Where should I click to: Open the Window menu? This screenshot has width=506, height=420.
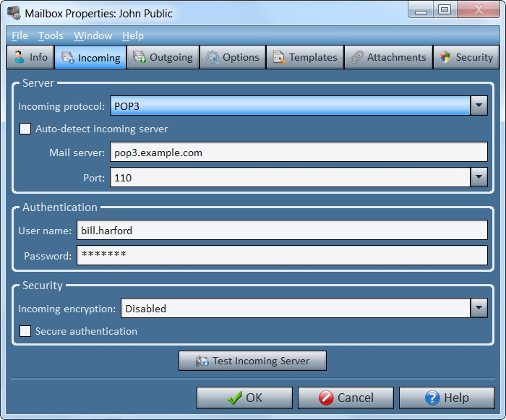pyautogui.click(x=93, y=35)
